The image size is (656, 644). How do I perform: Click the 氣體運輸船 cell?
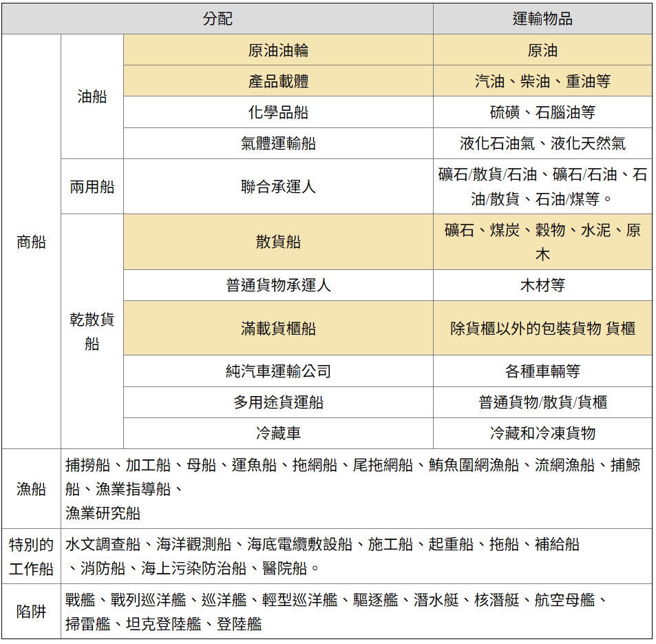click(x=278, y=143)
